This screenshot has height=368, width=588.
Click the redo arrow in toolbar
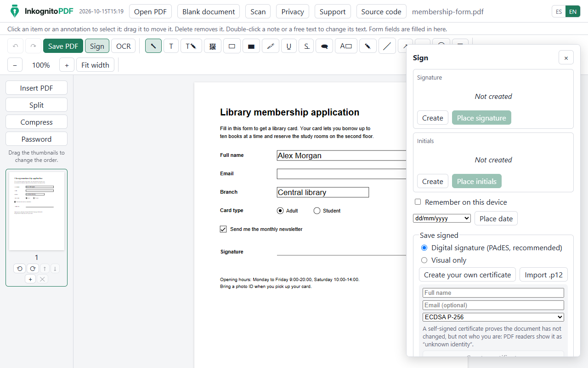pos(33,46)
